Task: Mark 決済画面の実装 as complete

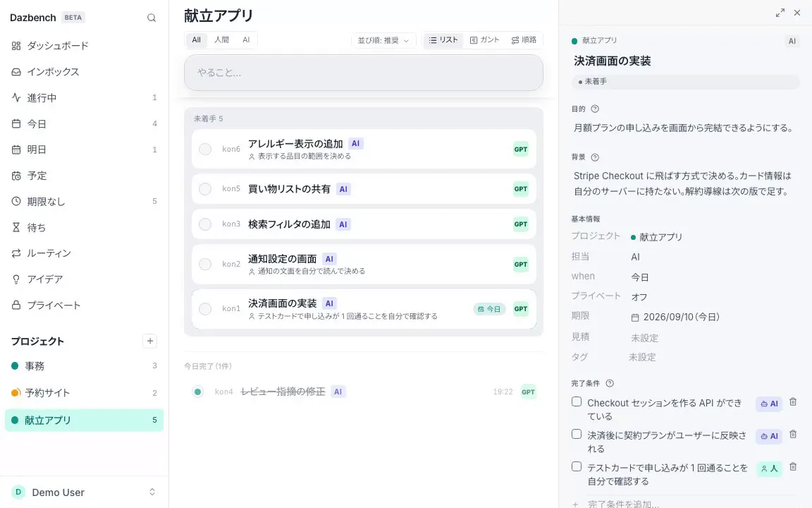Action: (205, 308)
